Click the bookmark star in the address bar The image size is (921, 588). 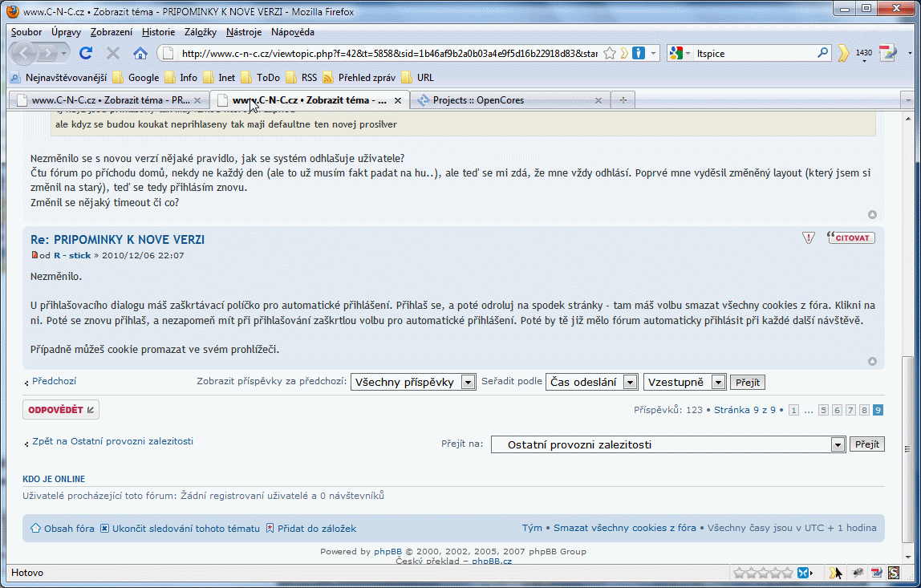(x=610, y=53)
